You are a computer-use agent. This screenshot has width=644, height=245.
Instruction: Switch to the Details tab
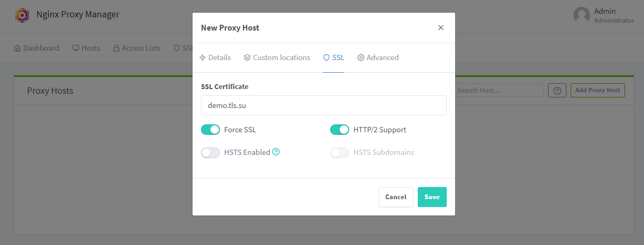coord(215,57)
